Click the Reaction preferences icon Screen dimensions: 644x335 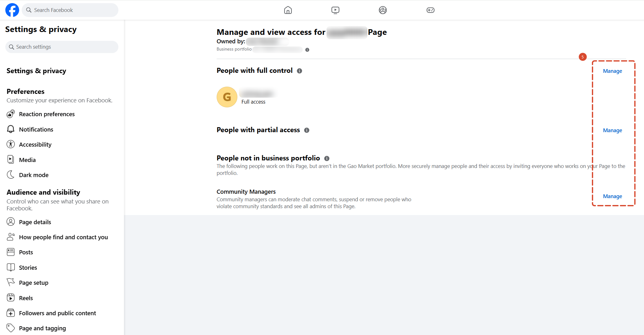(11, 114)
